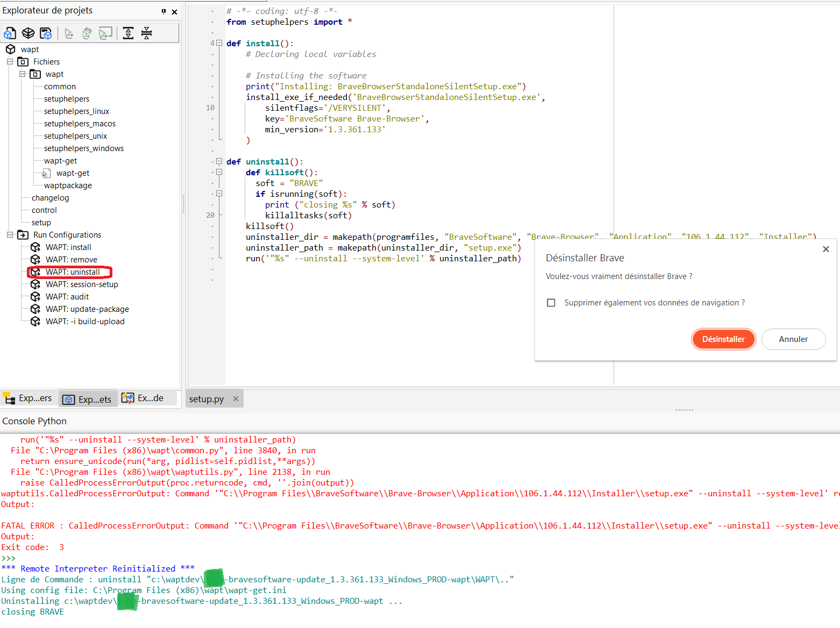
Task: Close the Explorateur de projets panel
Action: click(x=174, y=11)
